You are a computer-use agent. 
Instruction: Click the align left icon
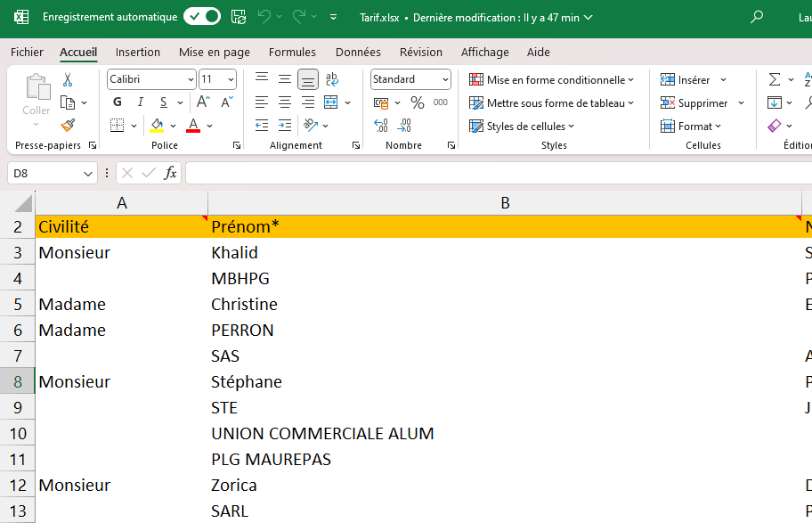pyautogui.click(x=262, y=102)
